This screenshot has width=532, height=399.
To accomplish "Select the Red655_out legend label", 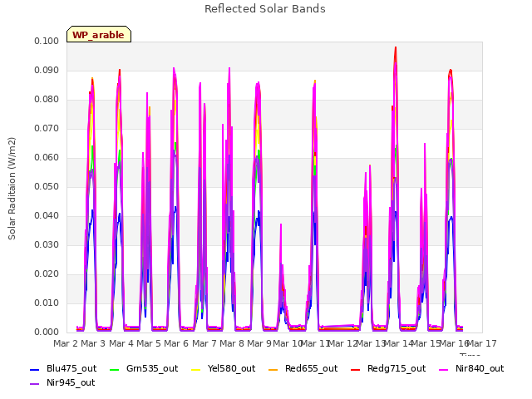I will pos(312,369).
